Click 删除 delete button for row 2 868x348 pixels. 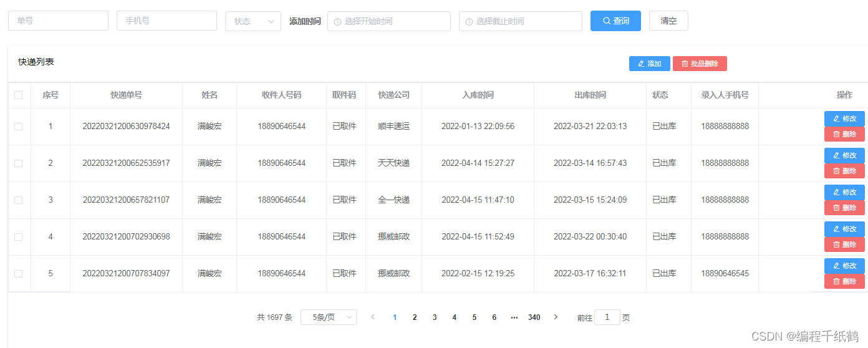click(844, 171)
